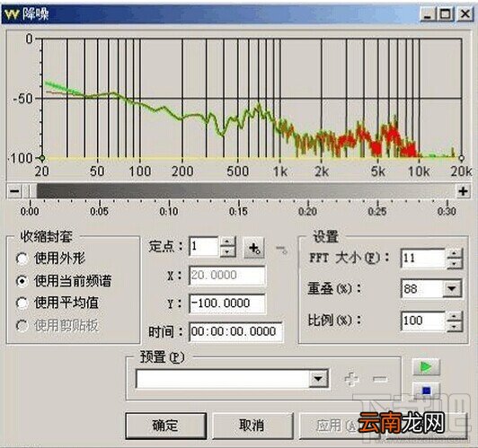478x448 pixels.
Task: Click the 0:25 mark on the time ruler
Action: click(x=377, y=211)
